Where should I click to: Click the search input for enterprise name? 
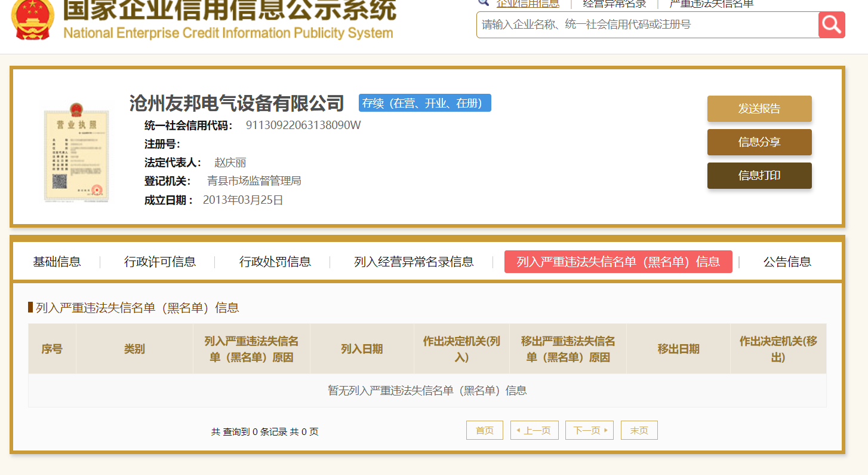[647, 24]
